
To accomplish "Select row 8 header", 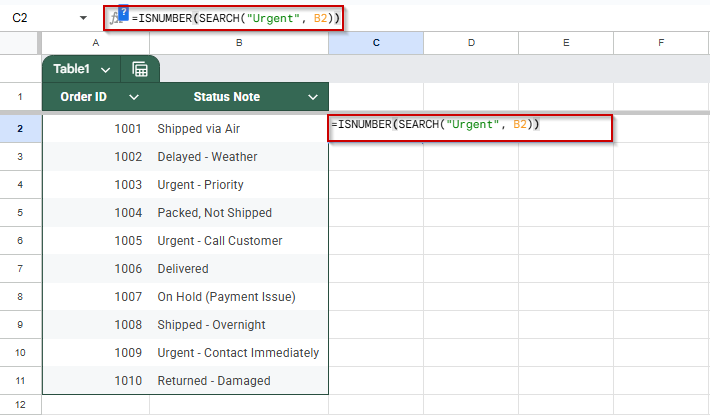I will pos(20,297).
